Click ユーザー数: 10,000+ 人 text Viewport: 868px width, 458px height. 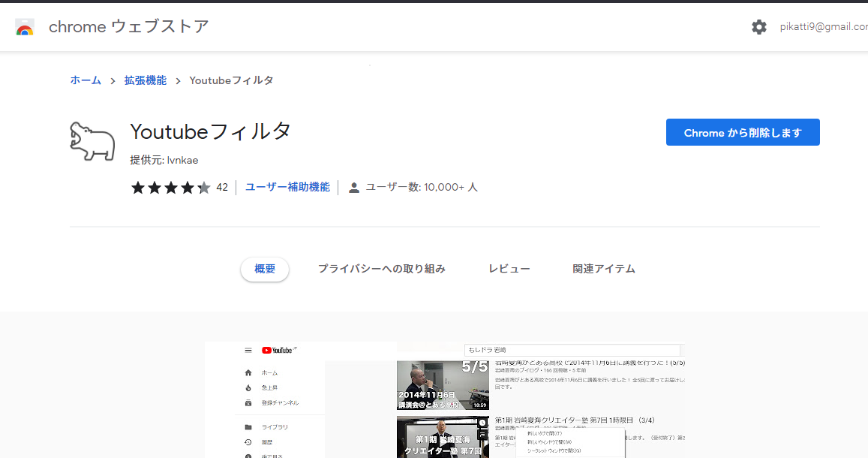tap(422, 187)
